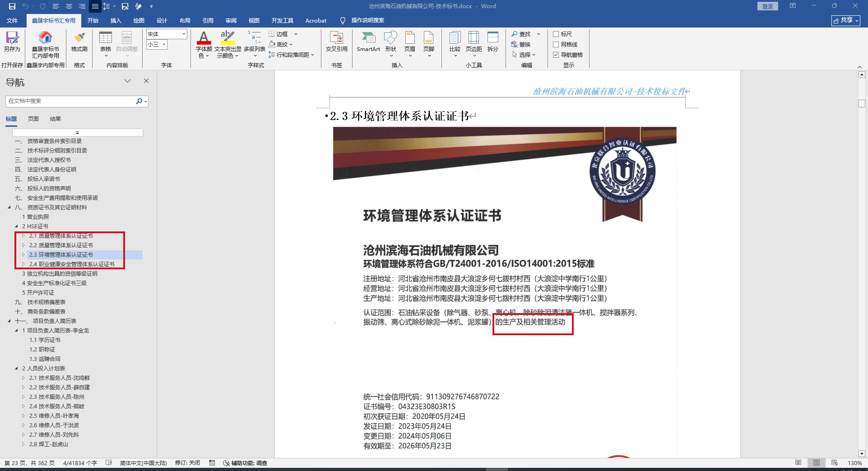Viewport: 868px width, 471px height.
Task: Open the 表格 table tool
Action: click(106, 44)
